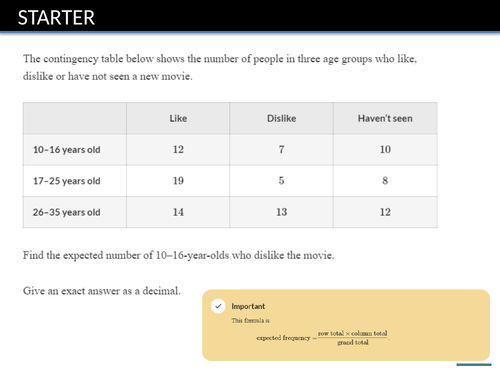The image size is (500, 375).
Task: Click the STARTER title heading
Action: click(x=56, y=18)
